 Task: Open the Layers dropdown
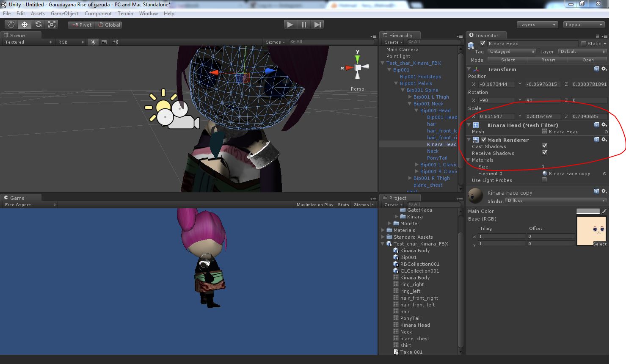537,25
